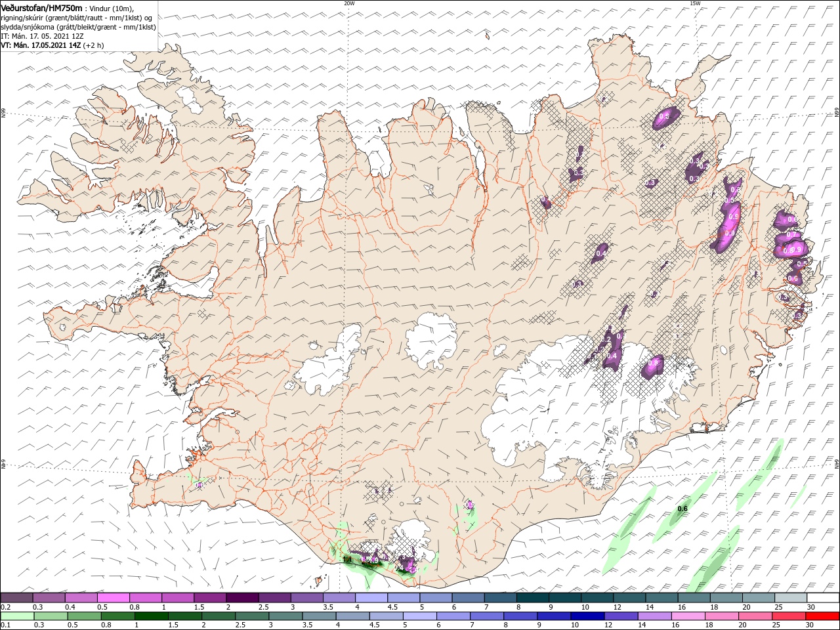
Task: Click the 'IT: Mán. 17. 05. 2021 12Z' initial time
Action: (x=43, y=36)
